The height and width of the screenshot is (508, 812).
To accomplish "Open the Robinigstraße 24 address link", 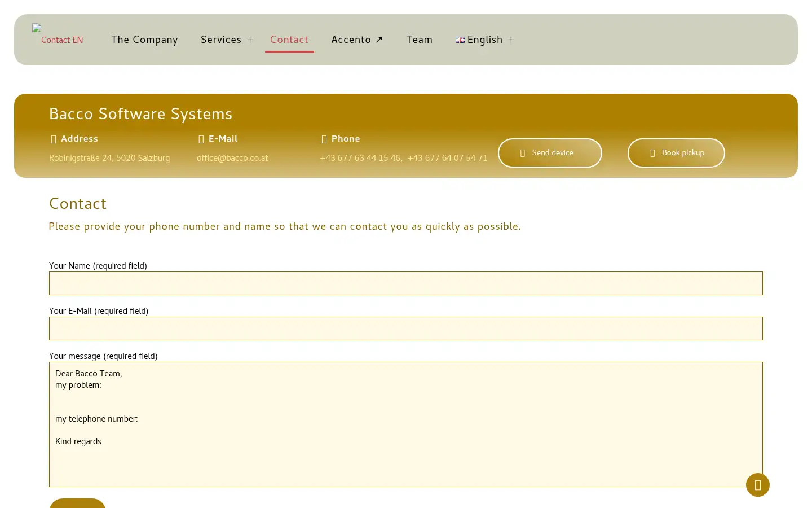I will tap(109, 158).
